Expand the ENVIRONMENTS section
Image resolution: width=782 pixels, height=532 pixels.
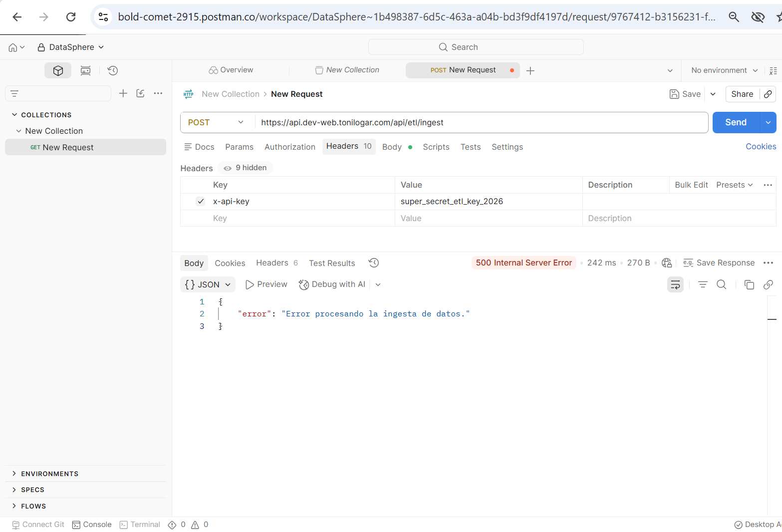click(14, 474)
